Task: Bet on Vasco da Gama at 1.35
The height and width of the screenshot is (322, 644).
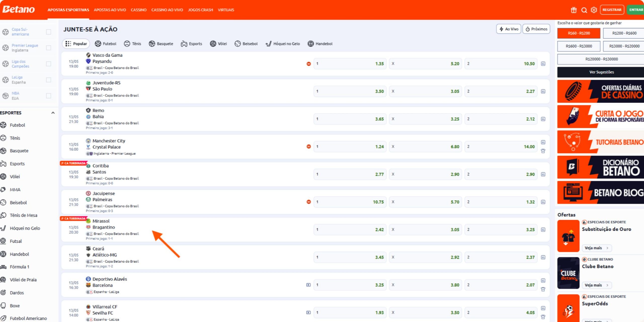Action: tap(350, 64)
